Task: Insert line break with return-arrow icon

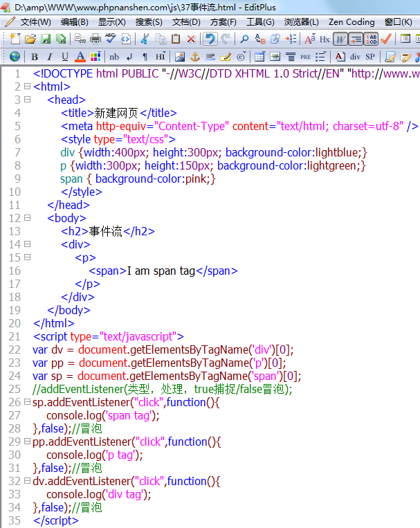Action: tap(129, 57)
